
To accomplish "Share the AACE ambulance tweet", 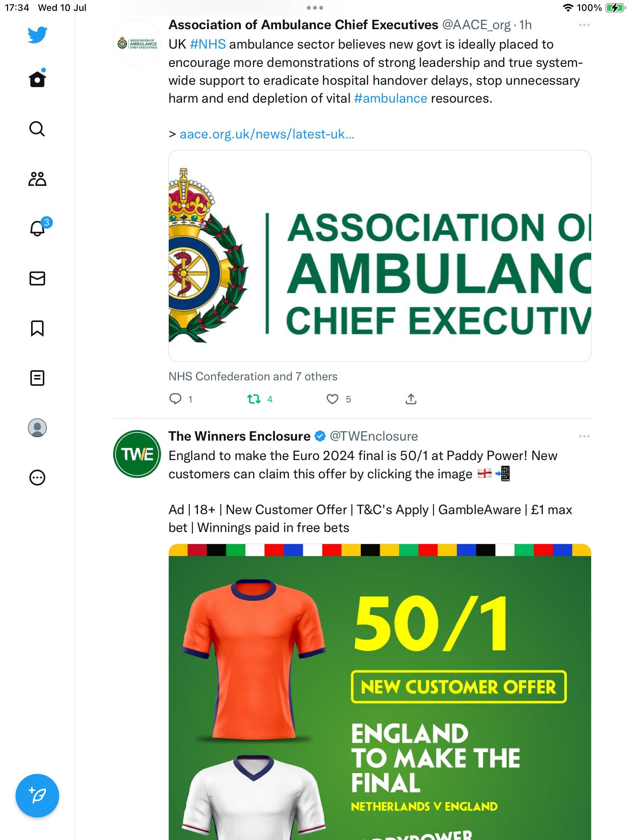I will pyautogui.click(x=411, y=399).
